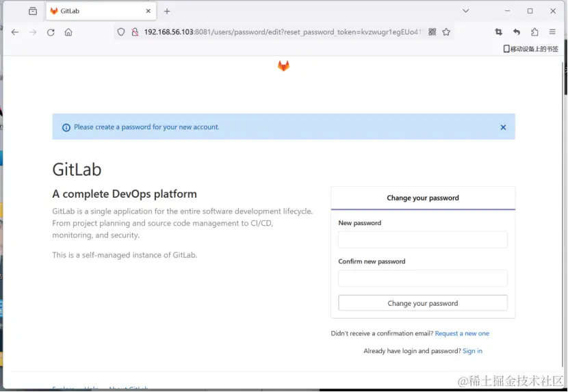Click the address bar URL

[282, 32]
